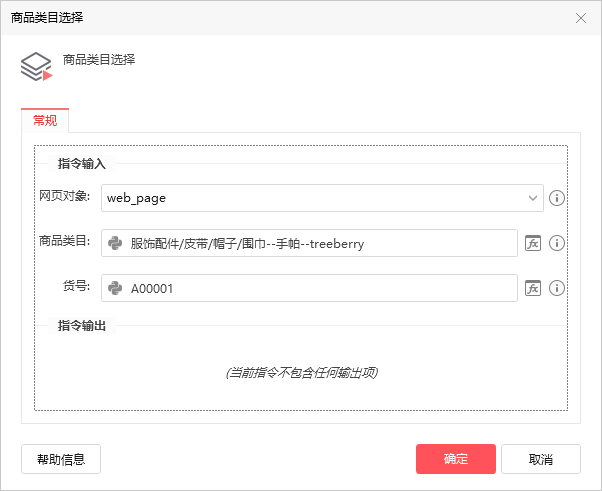Click the fx expression icon for 货号

pos(533,288)
